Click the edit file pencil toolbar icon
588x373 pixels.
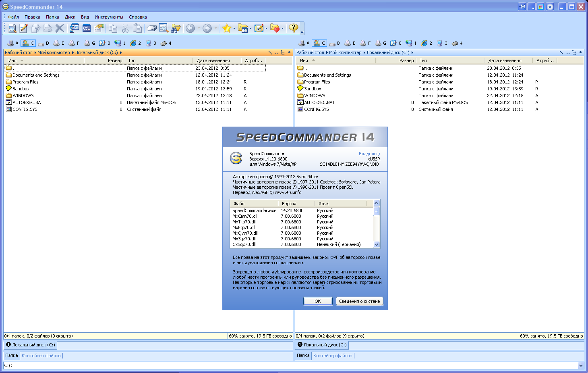click(24, 28)
